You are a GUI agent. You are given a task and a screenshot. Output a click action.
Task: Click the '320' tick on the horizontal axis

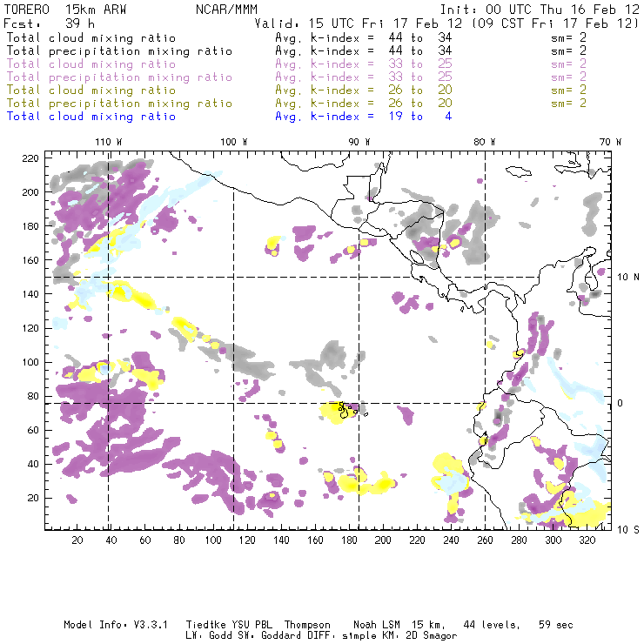point(587,540)
